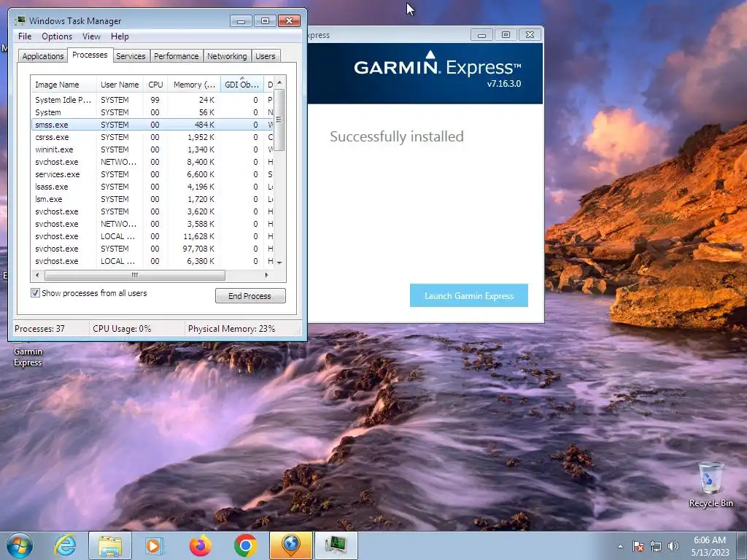The image size is (747, 560).
Task: Click the End Process button
Action: (x=250, y=296)
